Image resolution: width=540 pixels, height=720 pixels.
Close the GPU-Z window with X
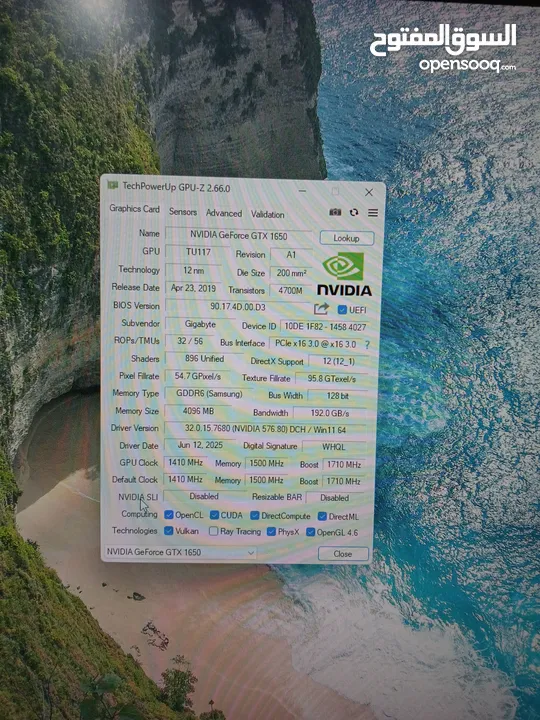369,192
